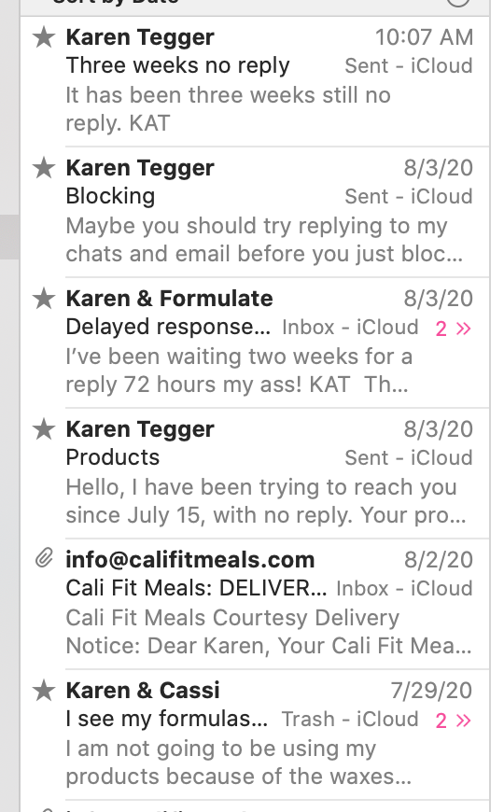Click the filter circle icon beside Sort by Date
Image resolution: width=504 pixels, height=812 pixels.
click(x=458, y=2)
